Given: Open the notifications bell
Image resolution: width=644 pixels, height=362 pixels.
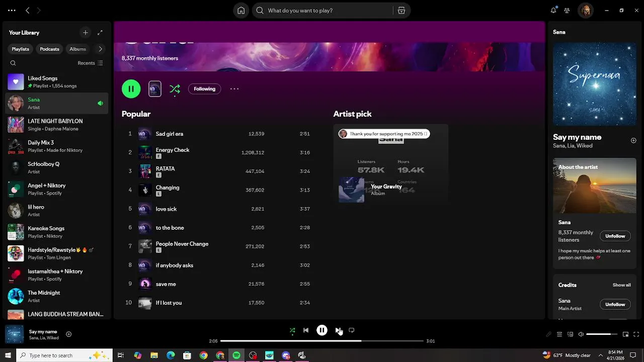Looking at the screenshot, I should [x=553, y=11].
